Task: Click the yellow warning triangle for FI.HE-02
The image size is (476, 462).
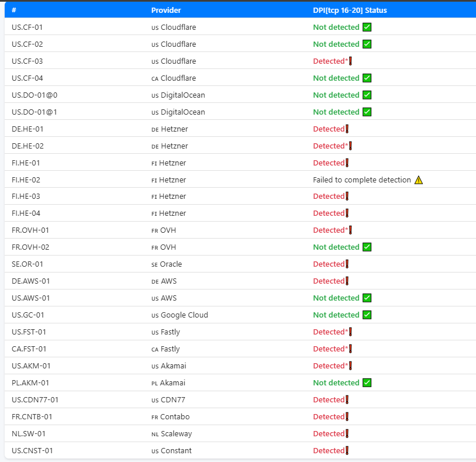Action: tap(419, 180)
